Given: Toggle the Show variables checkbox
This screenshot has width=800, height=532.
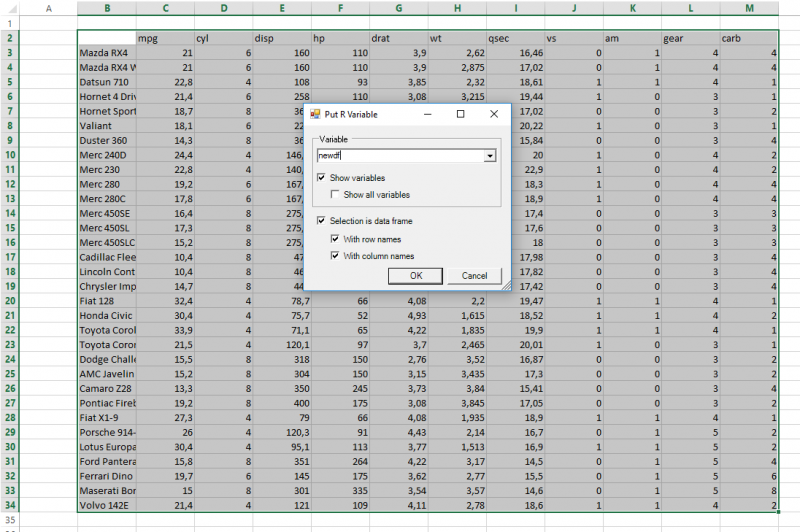Looking at the screenshot, I should pos(321,178).
